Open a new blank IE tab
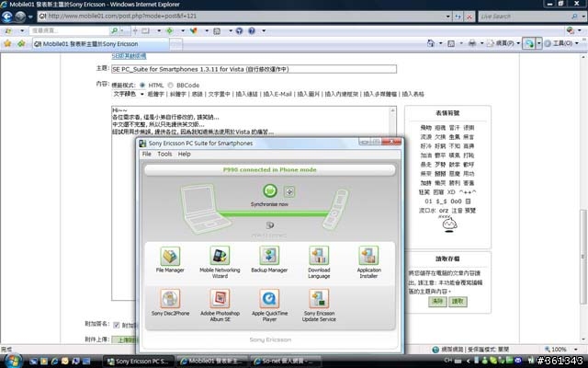Screen dimensions: 588x368 point(176,44)
